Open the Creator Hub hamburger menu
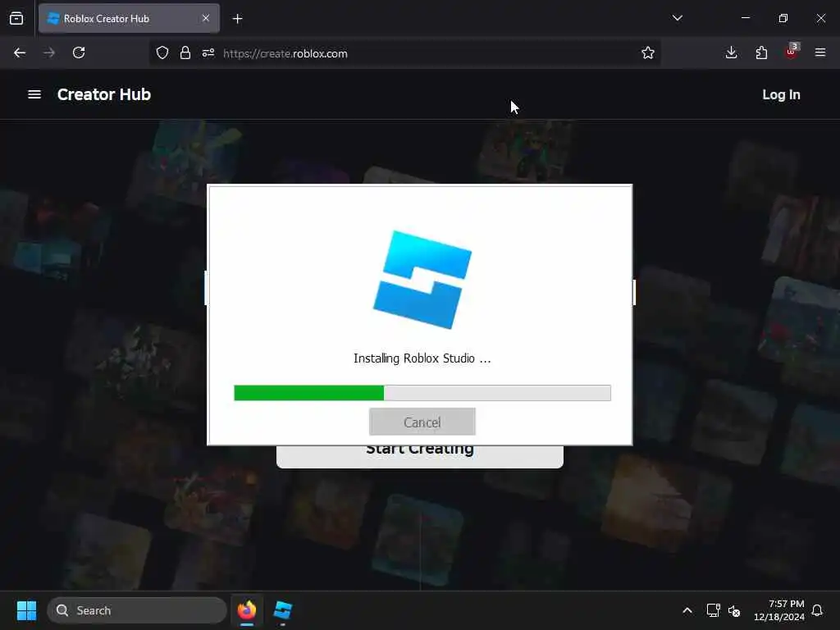Screen dimensions: 840x630 click(34, 94)
